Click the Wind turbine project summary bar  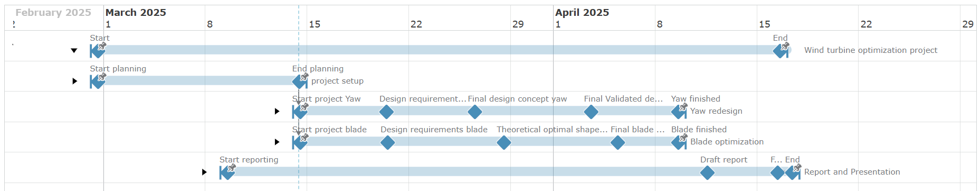pos(441,50)
